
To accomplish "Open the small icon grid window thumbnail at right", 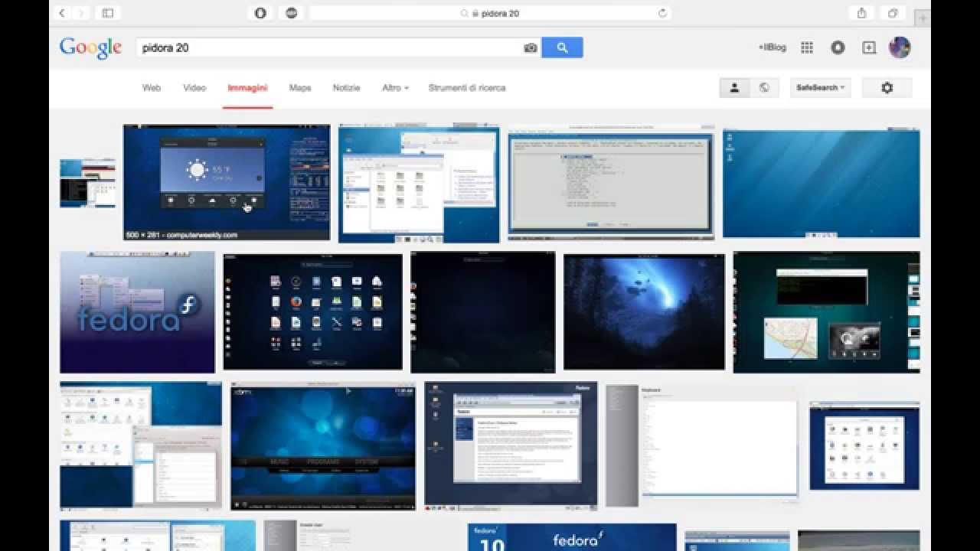I will (864, 445).
